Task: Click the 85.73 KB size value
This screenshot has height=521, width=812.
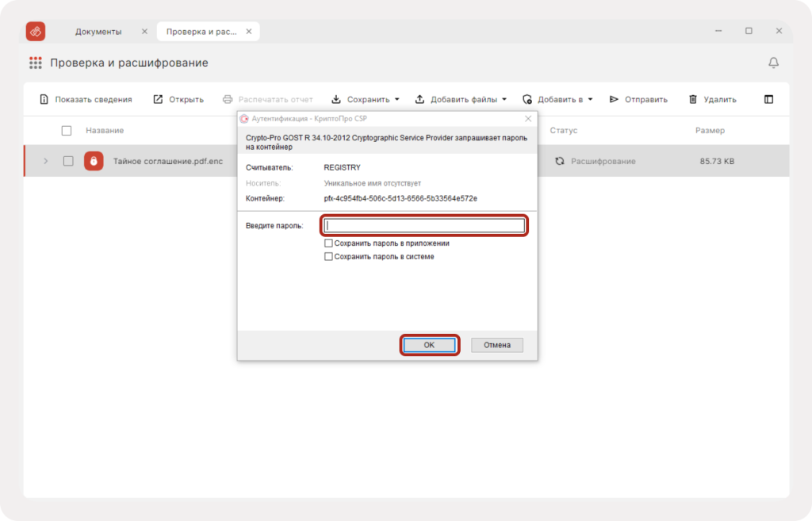Action: 717,161
